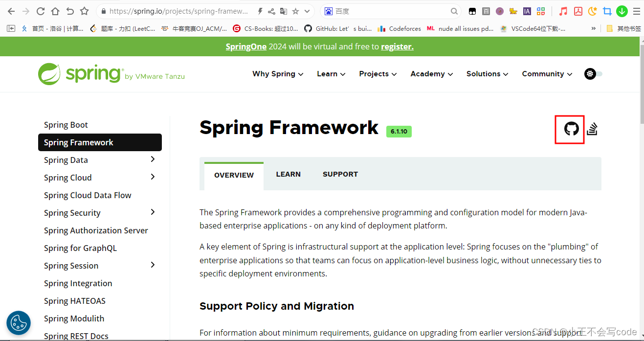Open the green download manager icon

coord(622,11)
